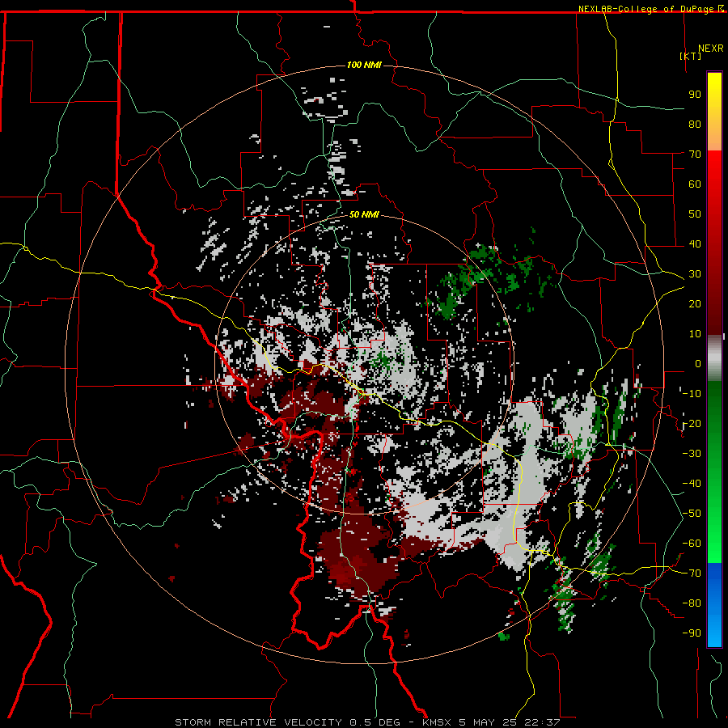Click the Storm Relative Velocity caption
This screenshot has height=728, width=728.
coord(367,722)
